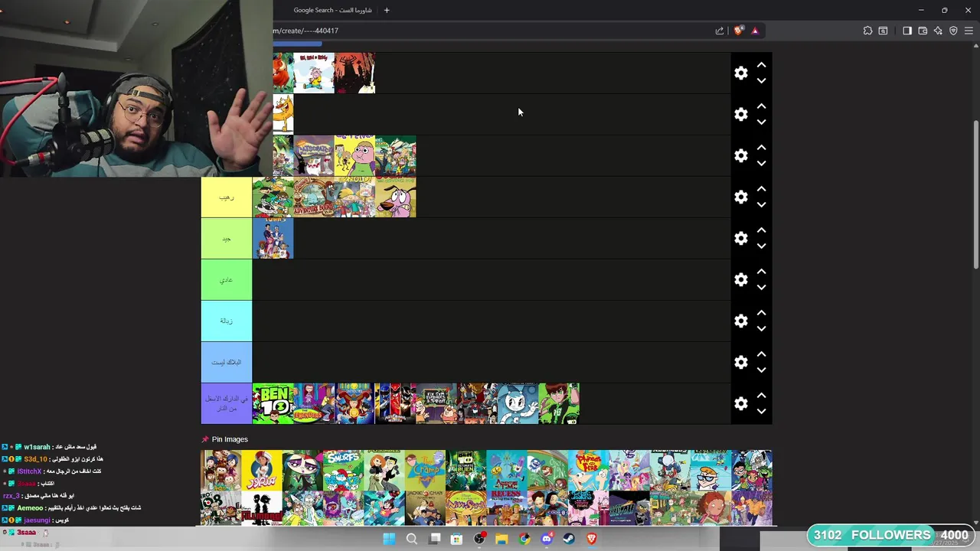Open Microsoft Store from the taskbar
This screenshot has height=551, width=980.
click(x=456, y=539)
